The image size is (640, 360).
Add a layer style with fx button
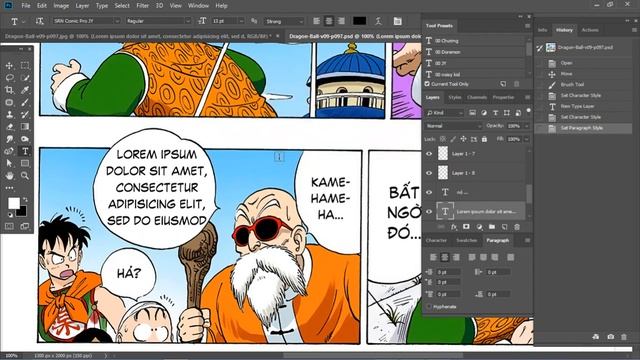pyautogui.click(x=454, y=227)
